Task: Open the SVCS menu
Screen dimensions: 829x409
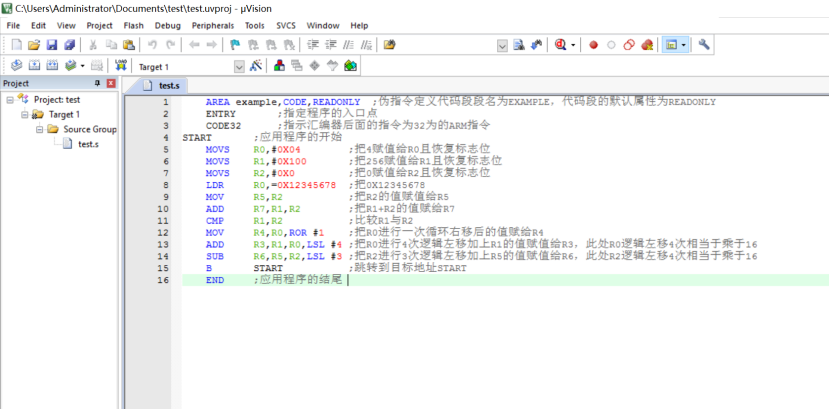Action: [x=286, y=25]
